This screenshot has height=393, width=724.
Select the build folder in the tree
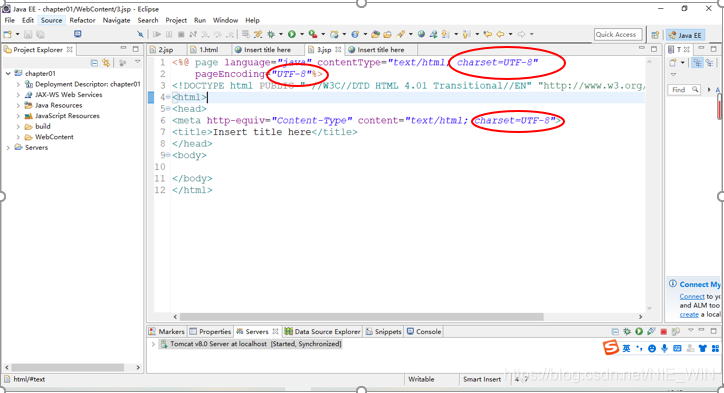38,127
